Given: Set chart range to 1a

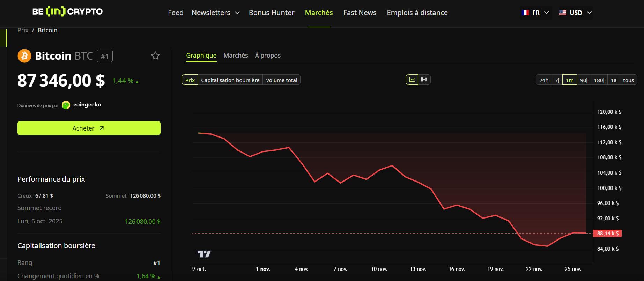Looking at the screenshot, I should coord(614,80).
